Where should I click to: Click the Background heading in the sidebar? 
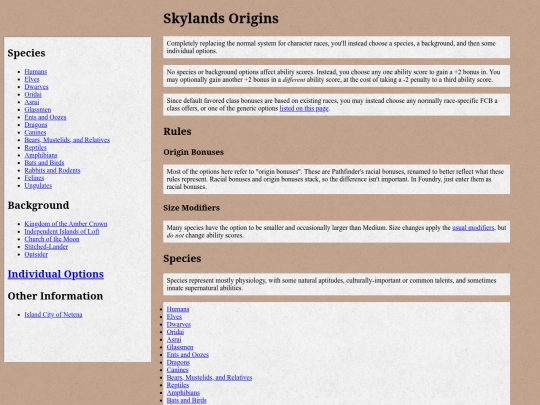tap(38, 205)
